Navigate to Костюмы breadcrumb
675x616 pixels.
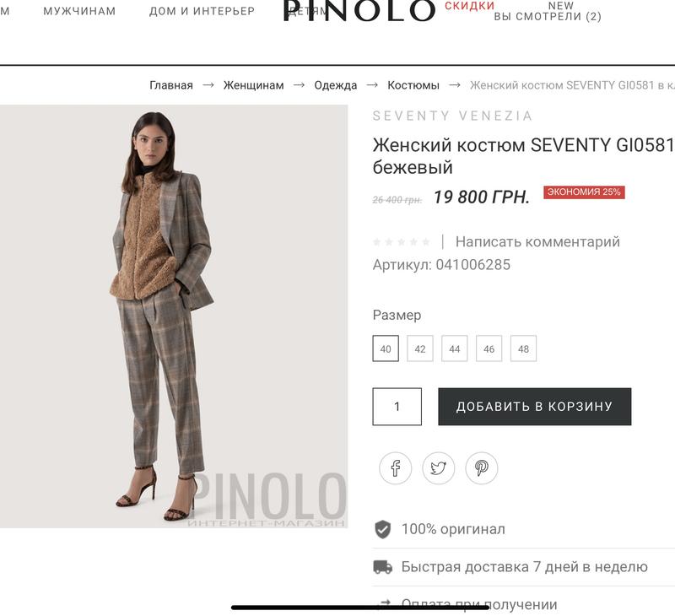pyautogui.click(x=413, y=85)
